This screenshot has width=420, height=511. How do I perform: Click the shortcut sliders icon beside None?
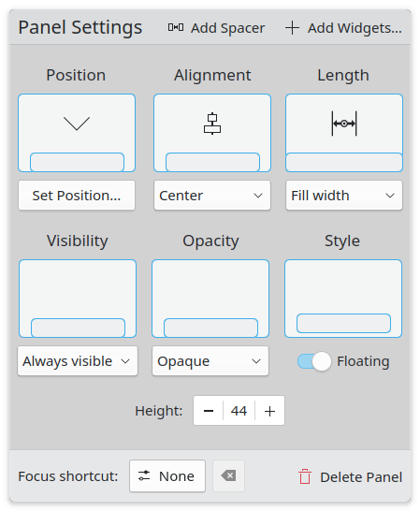144,475
